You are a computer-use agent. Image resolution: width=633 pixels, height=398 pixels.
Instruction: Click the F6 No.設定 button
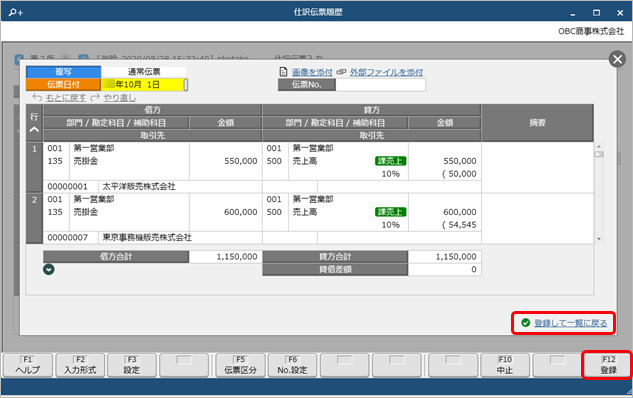click(292, 365)
